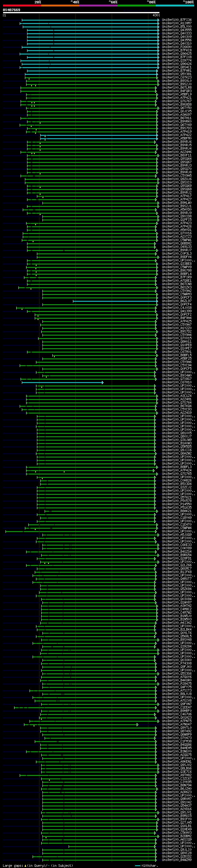
Task: Click hit label UniRef100_B9DFV4
Action: (x=177, y=257)
